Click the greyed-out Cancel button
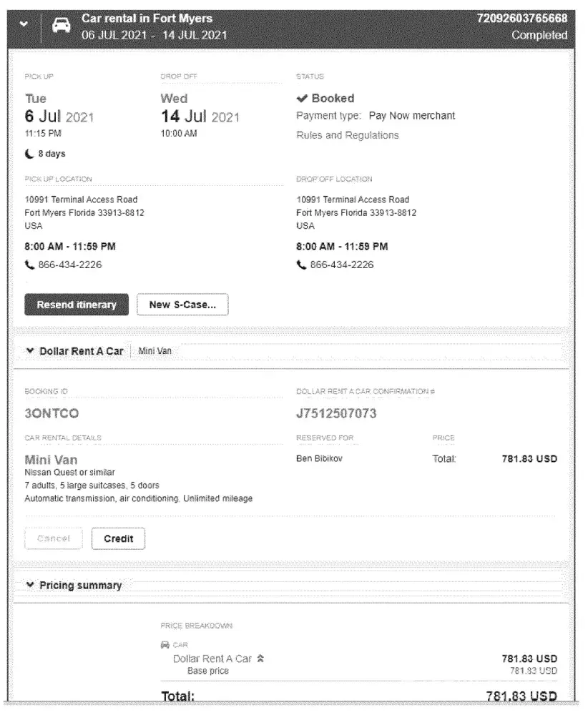This screenshot has height=715, width=588. [54, 539]
